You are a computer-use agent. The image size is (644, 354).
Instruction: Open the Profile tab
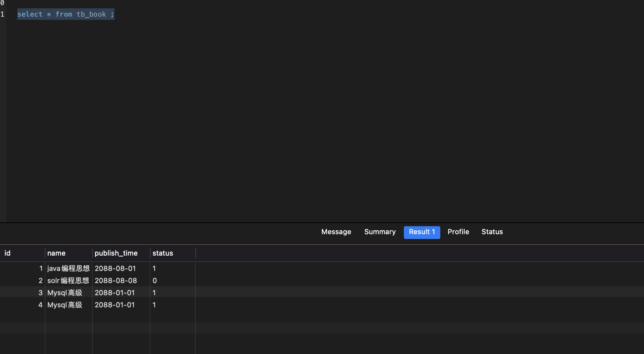(x=458, y=232)
